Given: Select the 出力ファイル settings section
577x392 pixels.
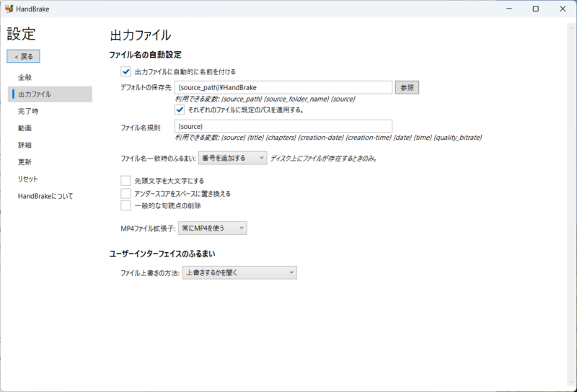Looking at the screenshot, I should click(x=50, y=94).
